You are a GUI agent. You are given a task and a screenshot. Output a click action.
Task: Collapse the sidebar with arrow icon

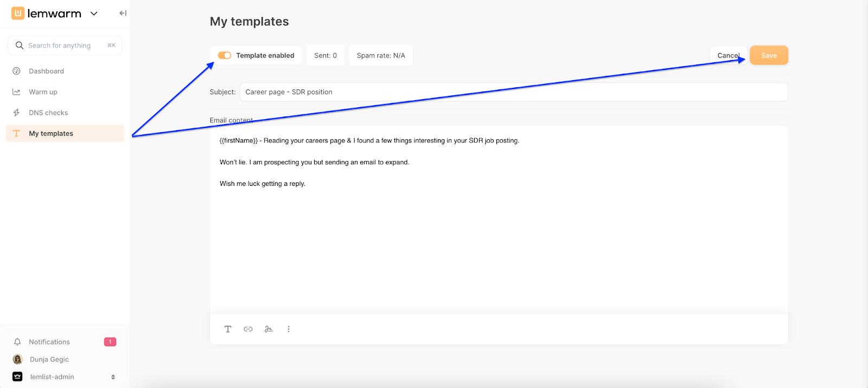(123, 14)
